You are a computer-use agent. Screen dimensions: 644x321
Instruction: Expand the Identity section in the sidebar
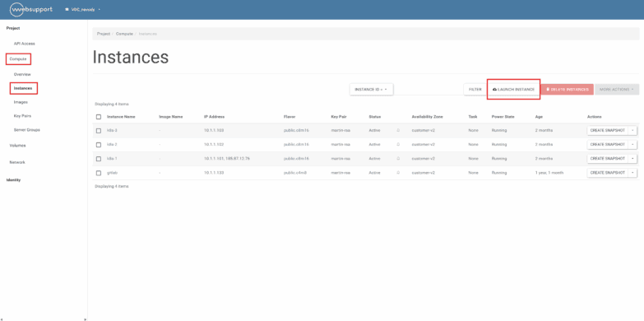click(x=13, y=180)
